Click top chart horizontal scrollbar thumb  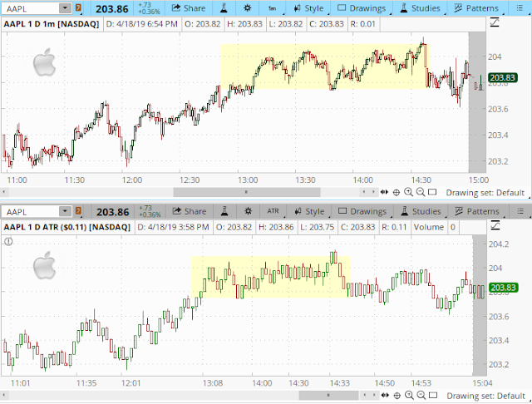[247, 192]
